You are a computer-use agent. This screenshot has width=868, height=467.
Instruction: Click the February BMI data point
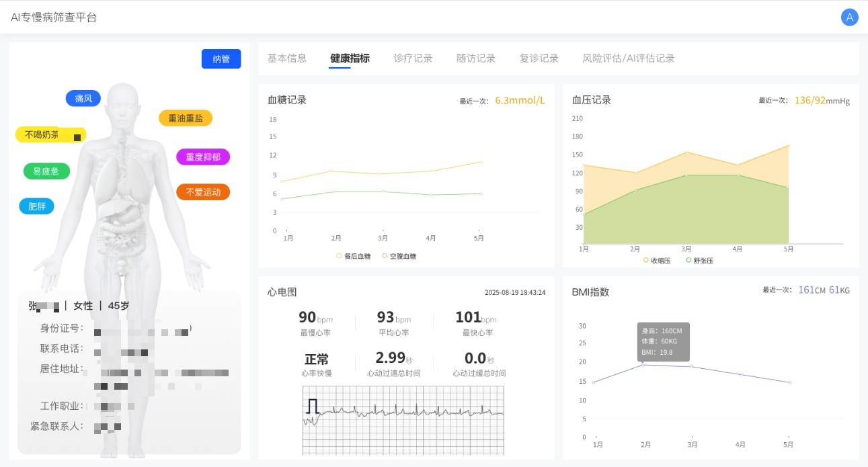point(643,364)
